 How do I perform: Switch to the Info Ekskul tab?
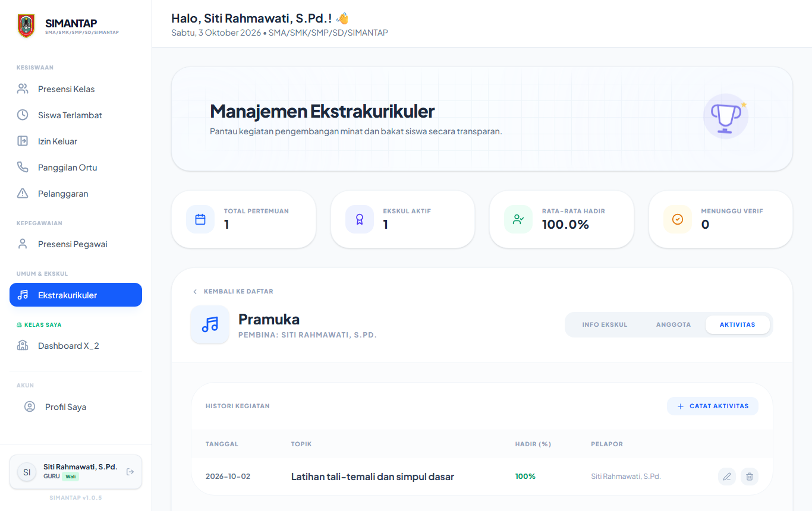tap(605, 324)
